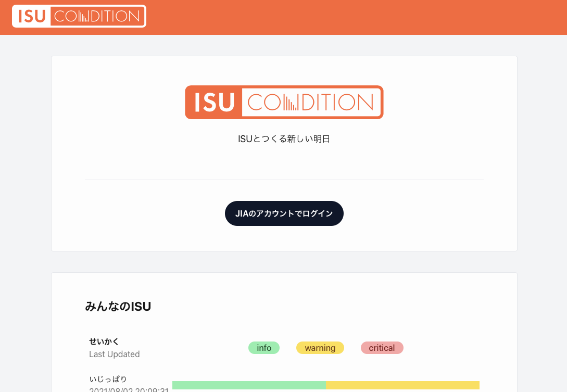Click the large ISU CONDITION logo in the card
Viewport: 567px width, 392px height.
tap(284, 103)
